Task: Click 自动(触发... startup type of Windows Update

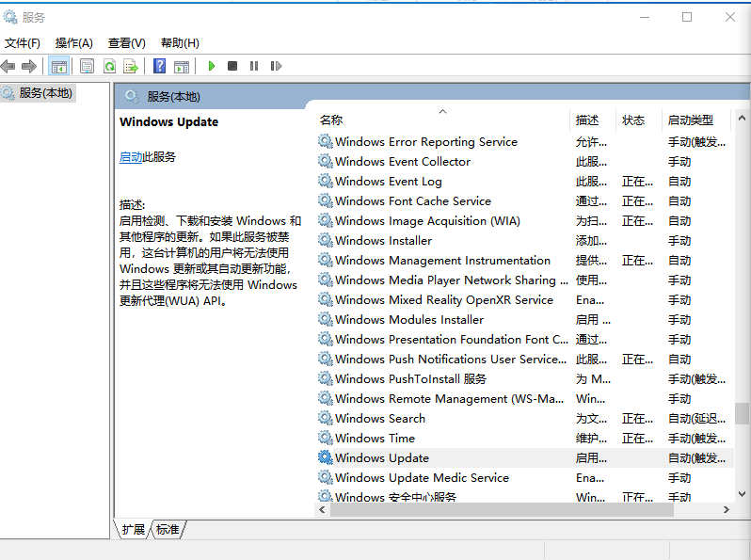Action: [x=696, y=458]
